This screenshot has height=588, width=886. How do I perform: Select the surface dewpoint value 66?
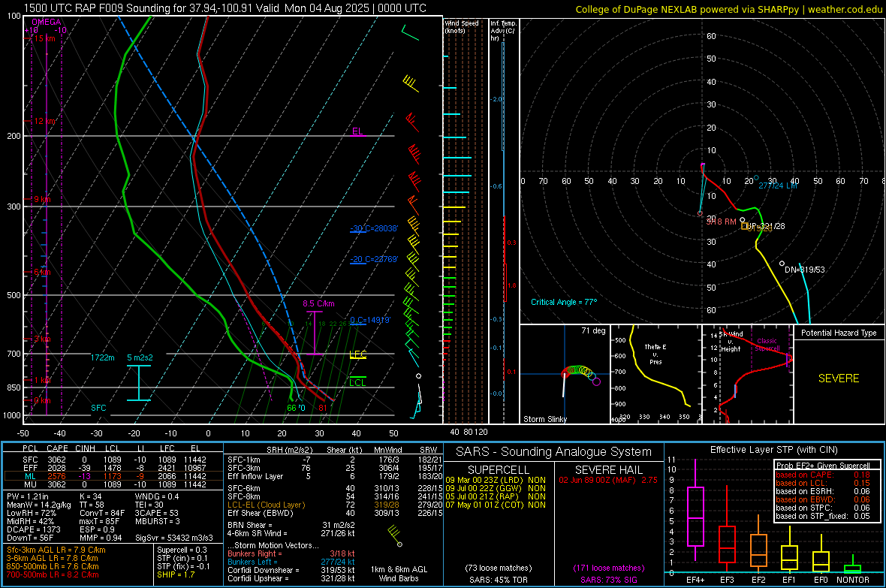[291, 408]
